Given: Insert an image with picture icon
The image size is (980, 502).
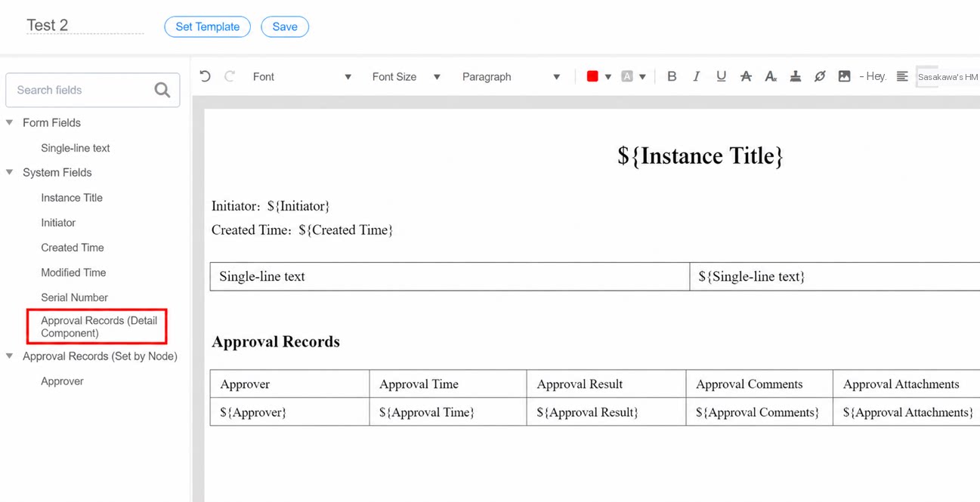Looking at the screenshot, I should click(844, 76).
